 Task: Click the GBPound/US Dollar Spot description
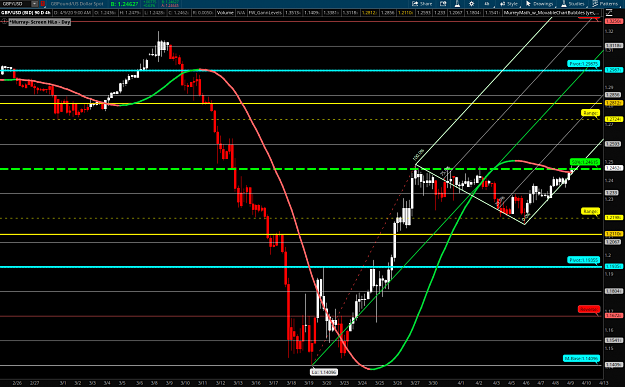(x=77, y=4)
